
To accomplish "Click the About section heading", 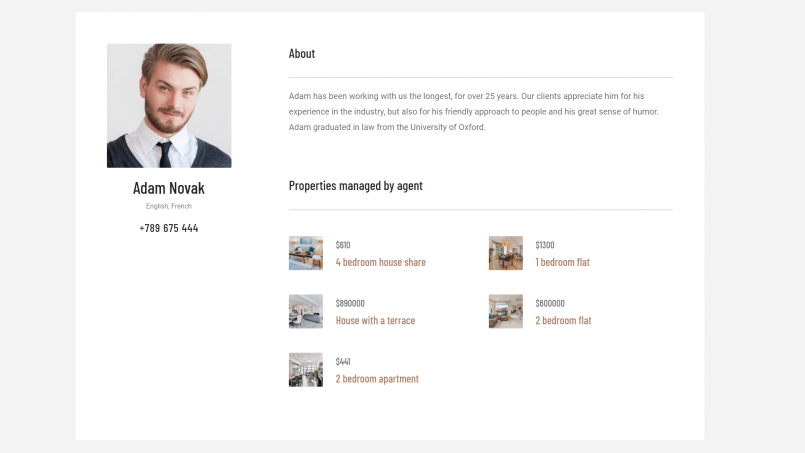I will [x=302, y=53].
